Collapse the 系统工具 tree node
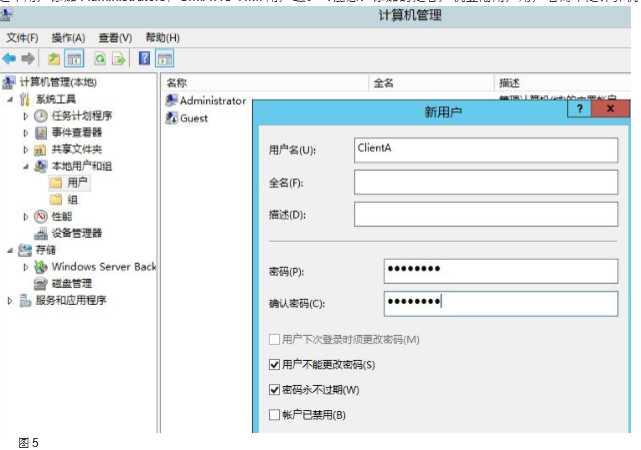 (10, 99)
